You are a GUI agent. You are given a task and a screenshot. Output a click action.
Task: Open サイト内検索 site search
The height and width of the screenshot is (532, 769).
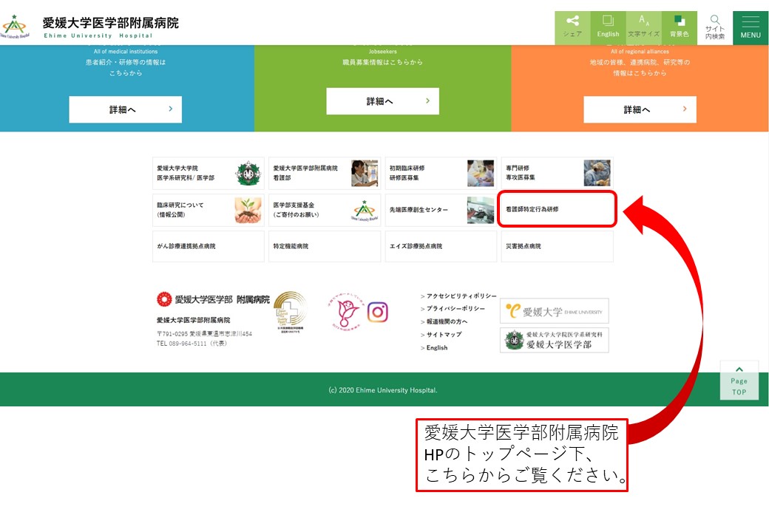[715, 27]
